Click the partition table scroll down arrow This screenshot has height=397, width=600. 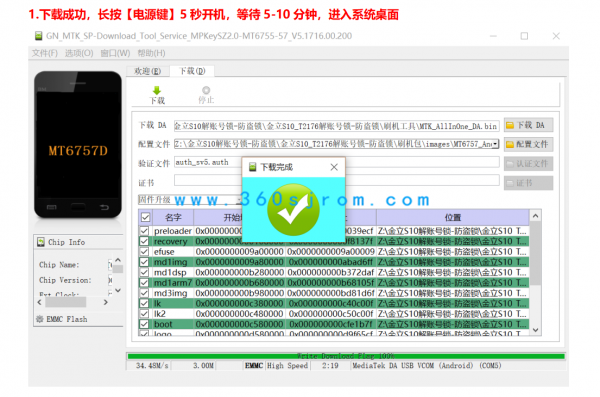[535, 330]
